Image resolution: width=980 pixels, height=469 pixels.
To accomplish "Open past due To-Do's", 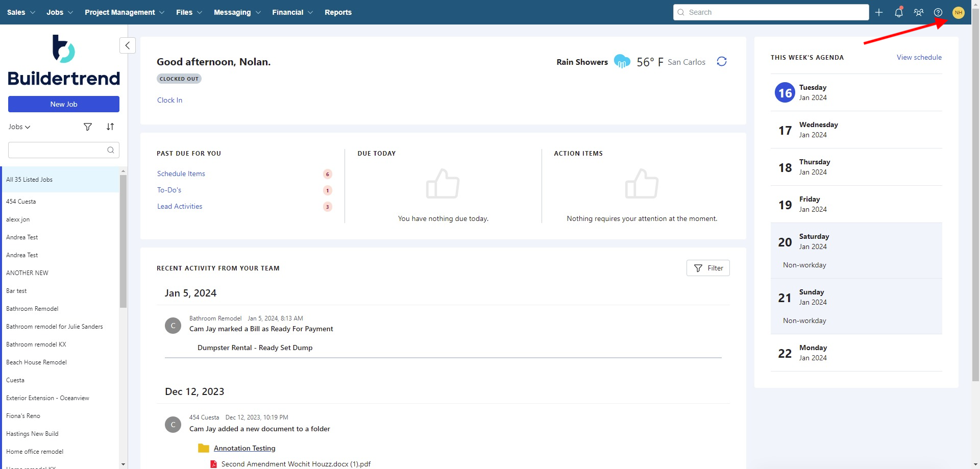I will tap(169, 190).
